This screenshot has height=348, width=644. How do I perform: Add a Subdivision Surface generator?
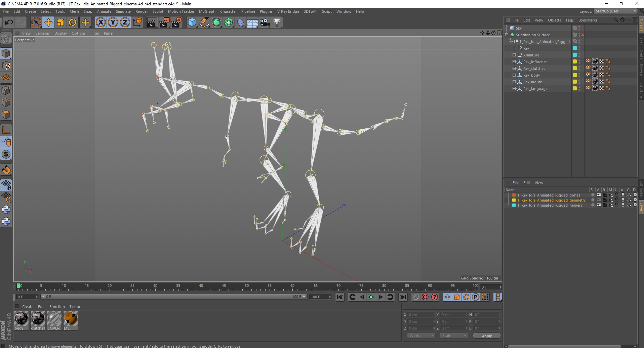[x=216, y=23]
